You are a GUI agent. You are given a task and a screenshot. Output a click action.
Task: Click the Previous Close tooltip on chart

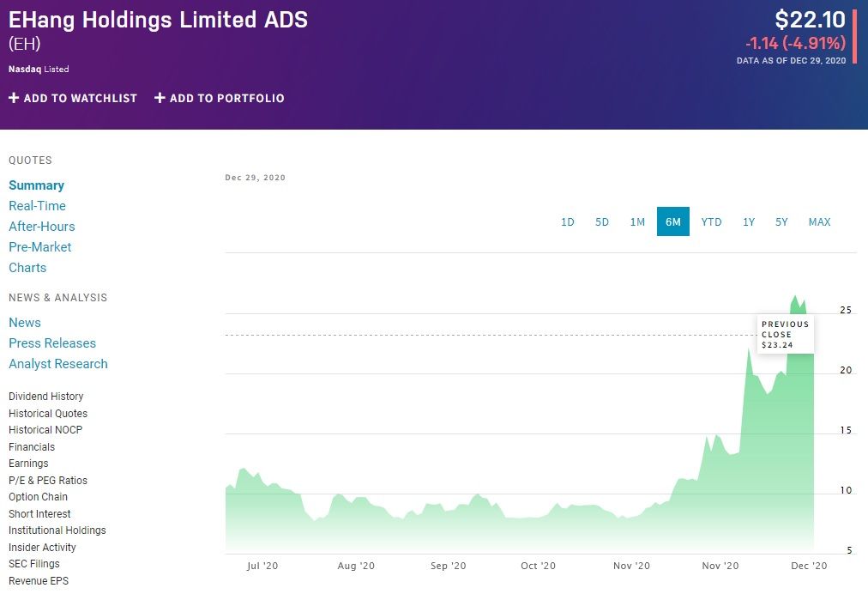point(785,335)
